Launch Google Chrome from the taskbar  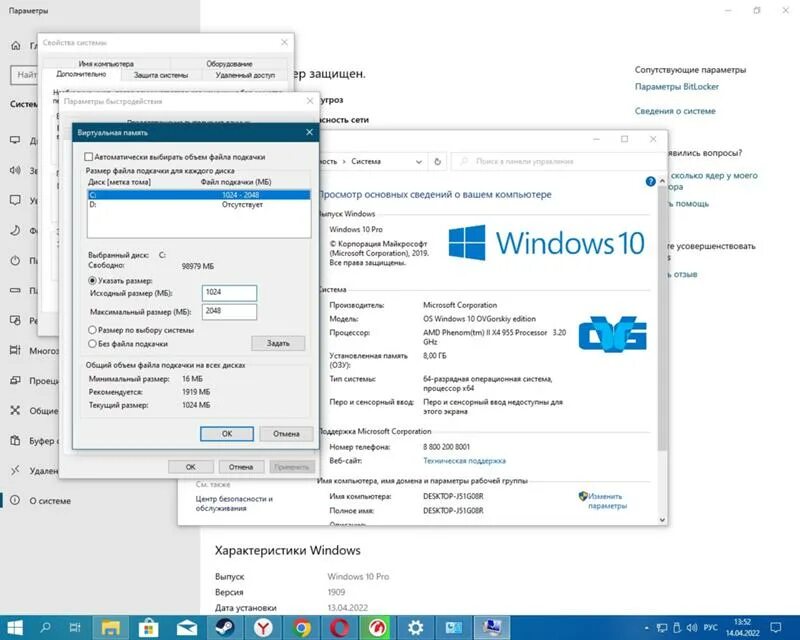click(x=301, y=627)
